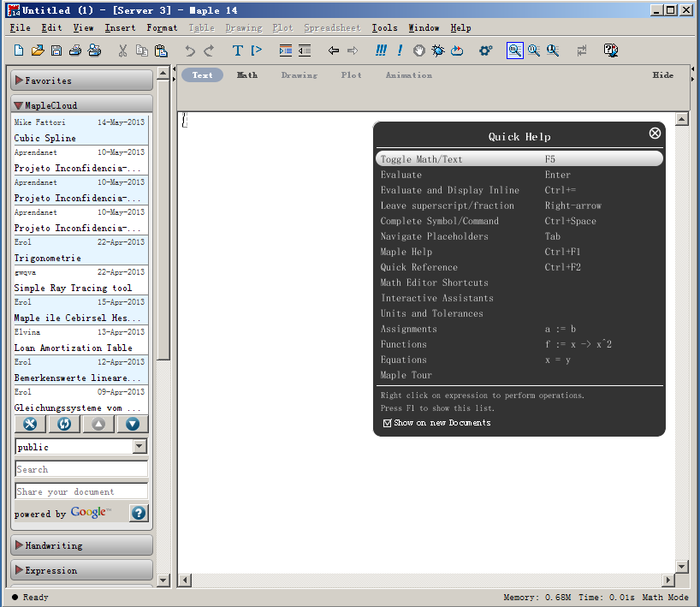Screen dimensions: 700x607
Task: Insert plain text with the T icon
Action: [x=238, y=51]
